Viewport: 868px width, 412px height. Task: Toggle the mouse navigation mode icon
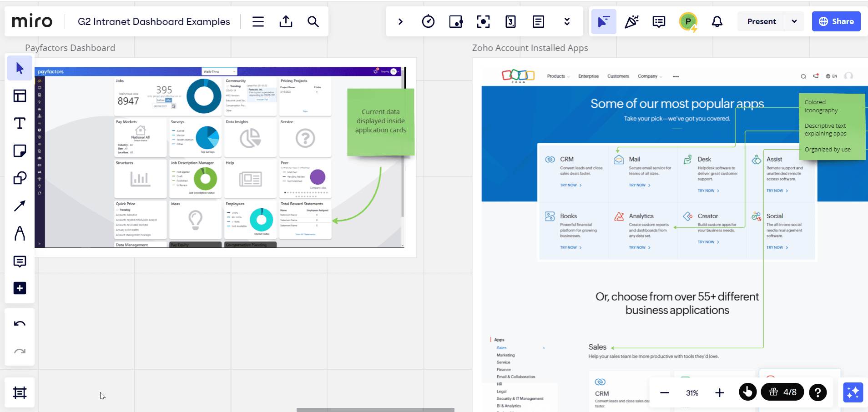[747, 392]
